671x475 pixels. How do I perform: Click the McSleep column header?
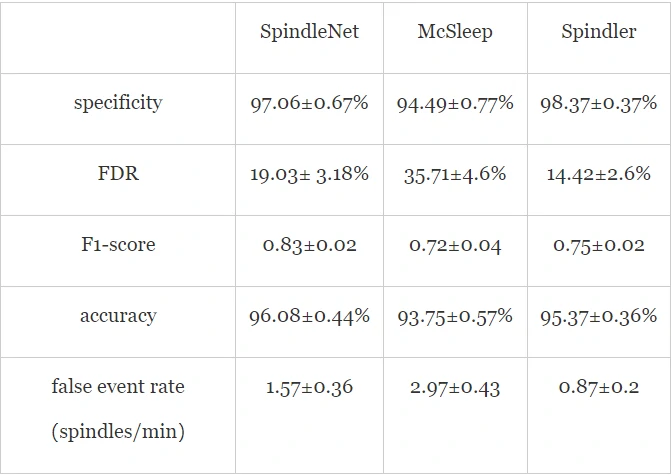455,32
